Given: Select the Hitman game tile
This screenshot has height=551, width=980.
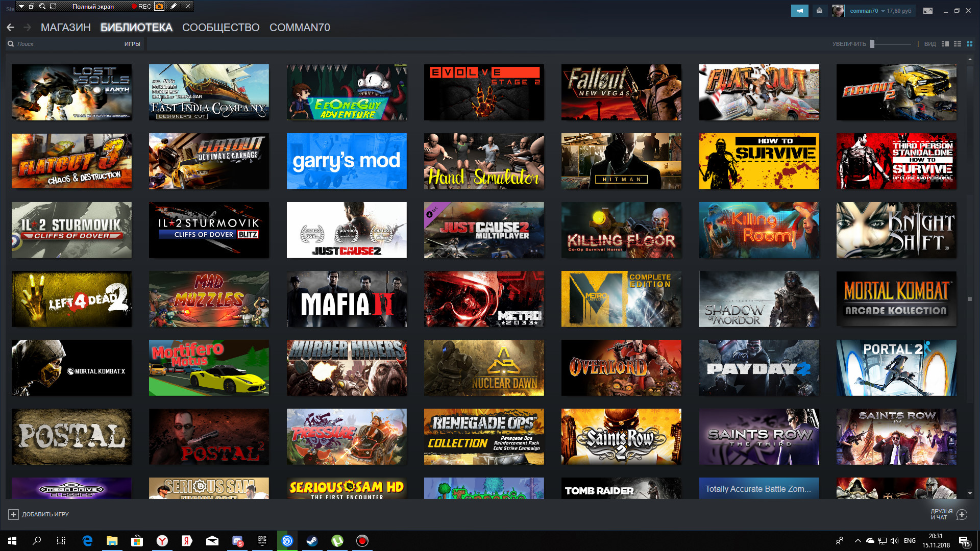Looking at the screenshot, I should coord(621,161).
